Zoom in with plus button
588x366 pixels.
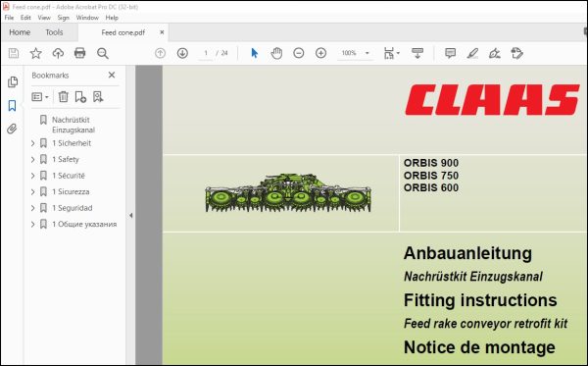320,53
